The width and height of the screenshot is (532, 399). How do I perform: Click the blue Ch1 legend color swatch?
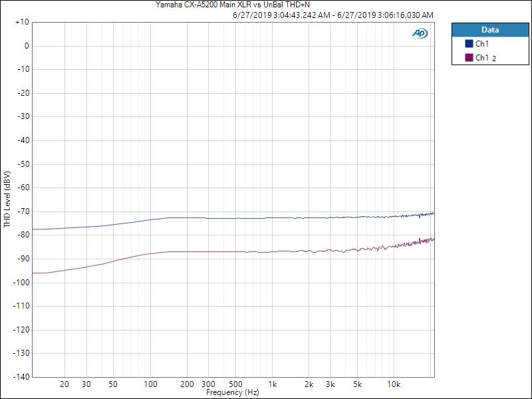[x=469, y=43]
